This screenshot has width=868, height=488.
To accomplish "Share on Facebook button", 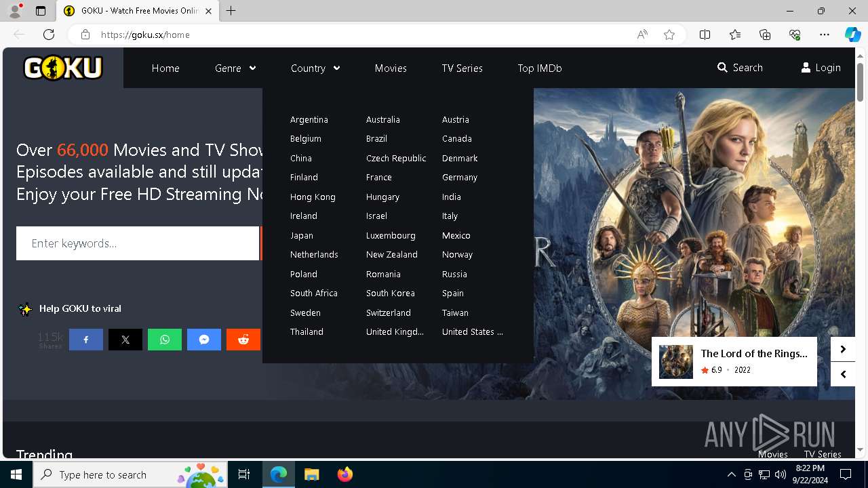I will [86, 340].
